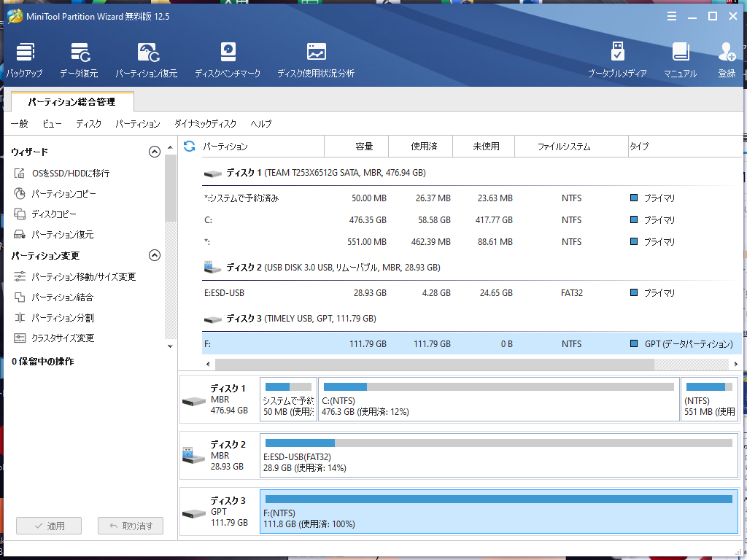Screen dimensions: 747x560
Task: Click the sidebar vertical scrollbar thumb
Action: coord(170,187)
